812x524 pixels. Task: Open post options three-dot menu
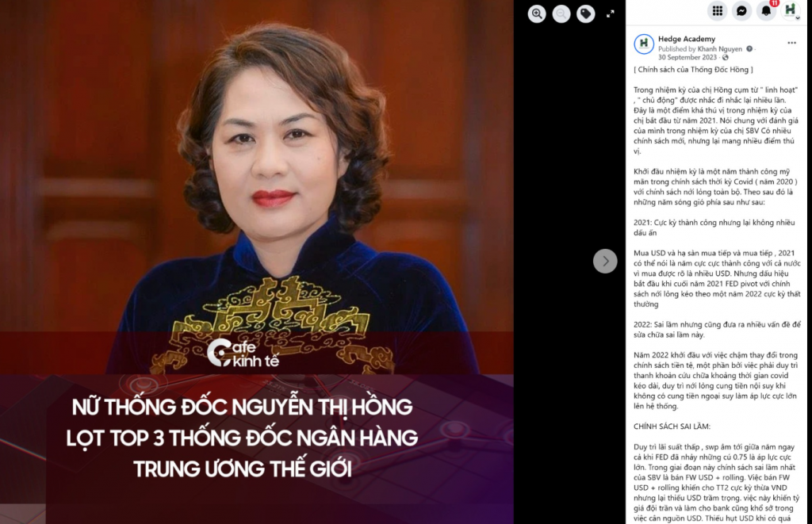pyautogui.click(x=792, y=43)
